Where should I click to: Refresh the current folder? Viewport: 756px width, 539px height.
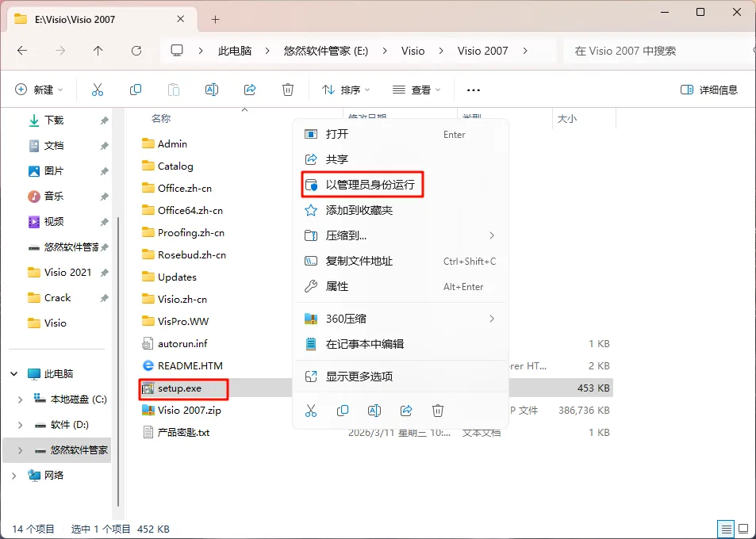pos(136,51)
